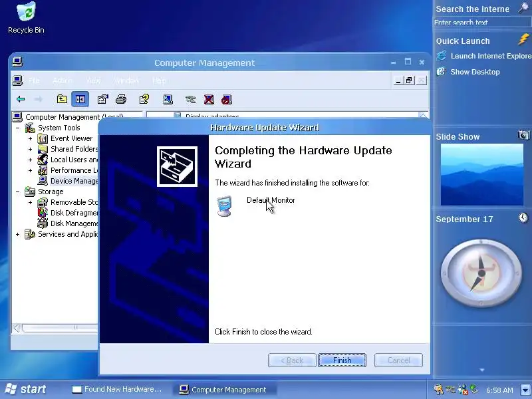Screen dimensions: 532x399
Task: Click the green network connection tray icon
Action: tap(473, 389)
